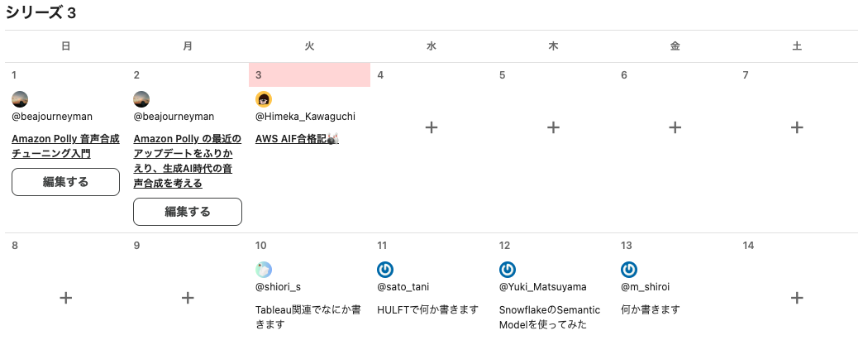The height and width of the screenshot is (340, 868).
Task: Click username @beajourneyman on day 2
Action: [x=174, y=117]
